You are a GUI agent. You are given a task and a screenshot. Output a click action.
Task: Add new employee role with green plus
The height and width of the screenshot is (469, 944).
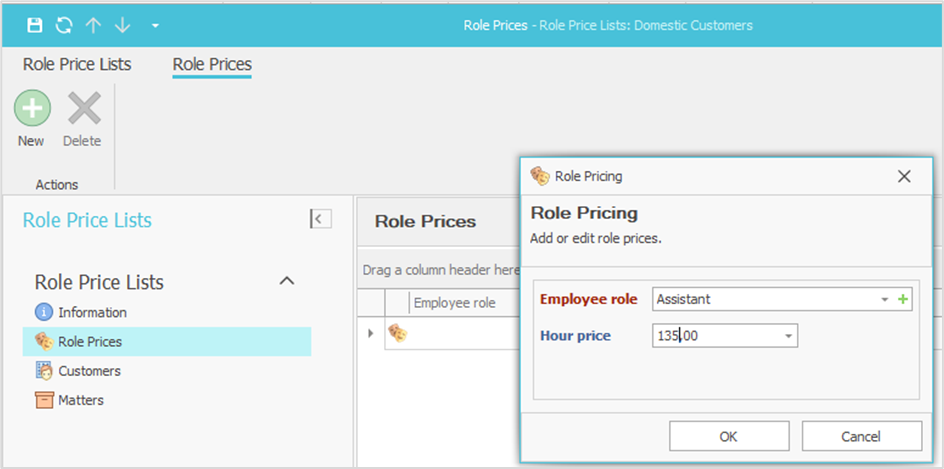(904, 299)
